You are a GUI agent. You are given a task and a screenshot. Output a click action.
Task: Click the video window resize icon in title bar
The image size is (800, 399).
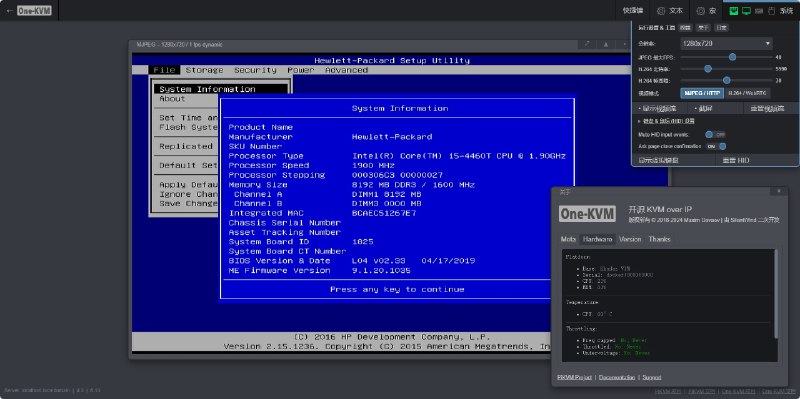point(587,44)
